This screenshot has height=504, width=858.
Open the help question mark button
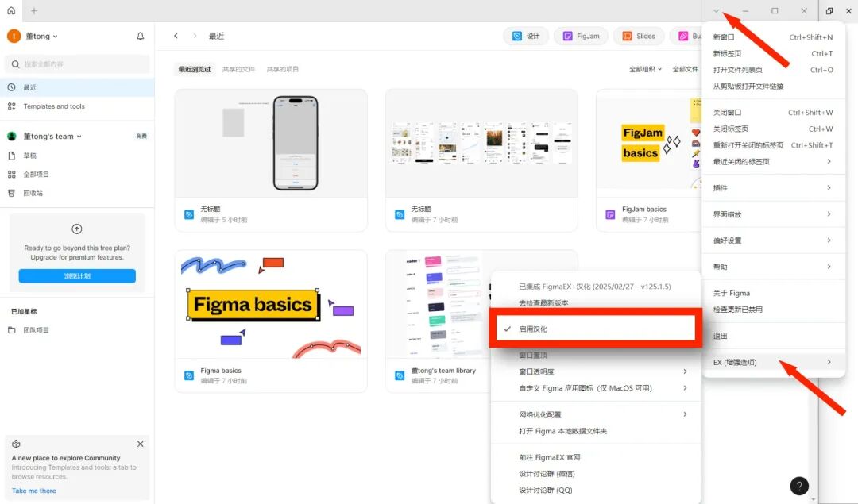[x=799, y=486]
